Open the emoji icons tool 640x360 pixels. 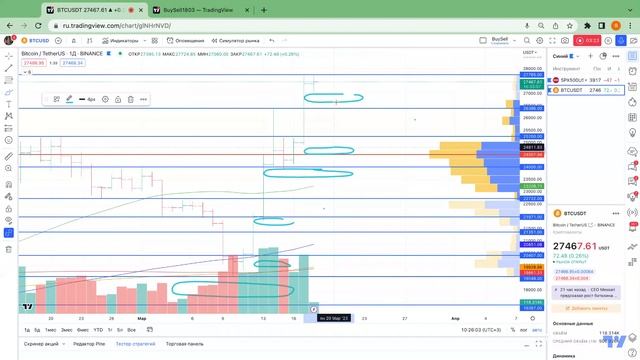pyautogui.click(x=9, y=140)
